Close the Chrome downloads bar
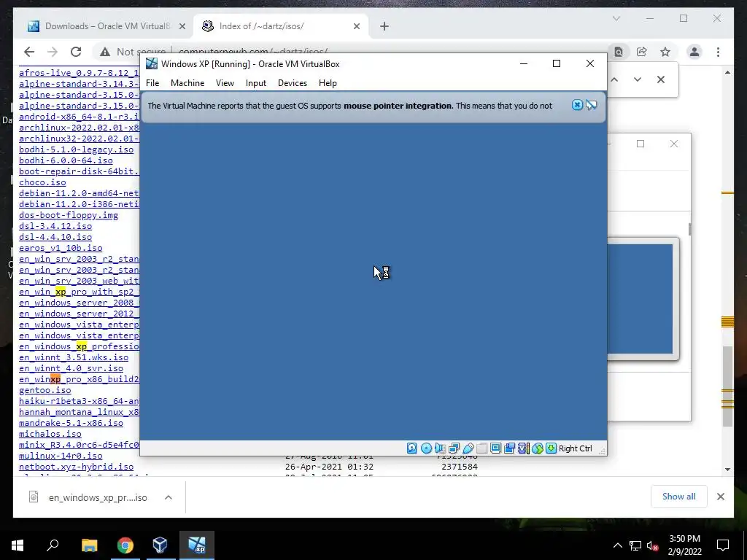 click(720, 497)
